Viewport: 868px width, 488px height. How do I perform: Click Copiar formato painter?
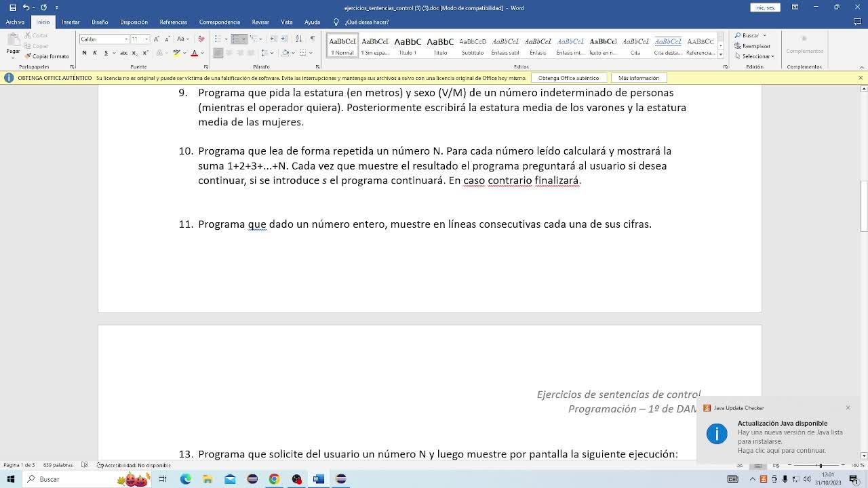tap(47, 56)
